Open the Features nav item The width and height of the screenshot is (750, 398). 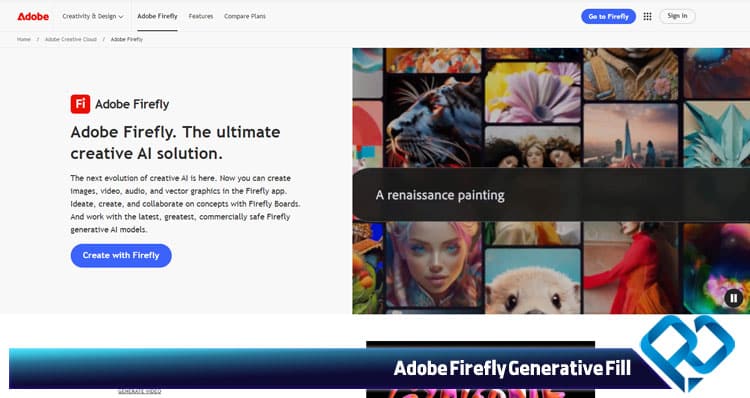point(201,16)
